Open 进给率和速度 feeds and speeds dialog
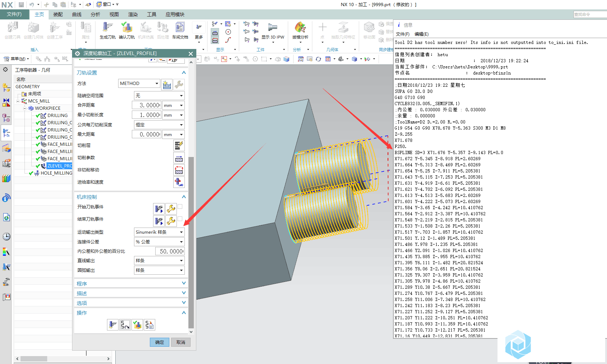The width and height of the screenshot is (607, 364). [179, 182]
